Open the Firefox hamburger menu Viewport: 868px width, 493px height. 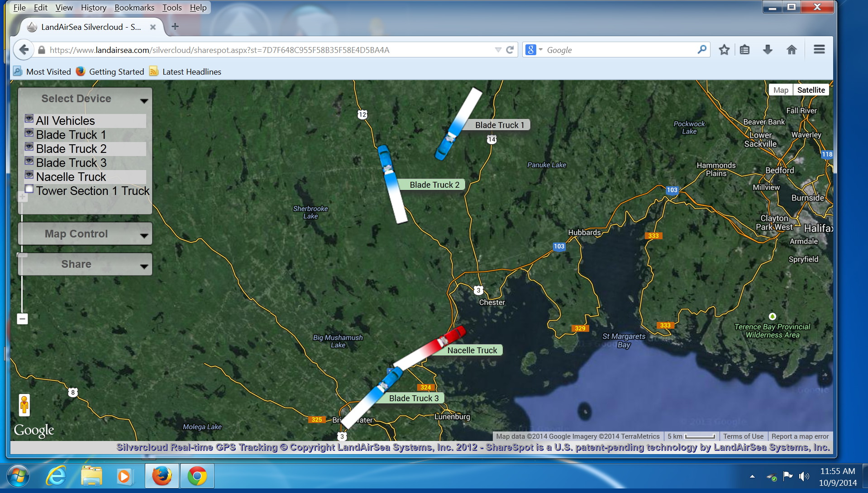[819, 49]
